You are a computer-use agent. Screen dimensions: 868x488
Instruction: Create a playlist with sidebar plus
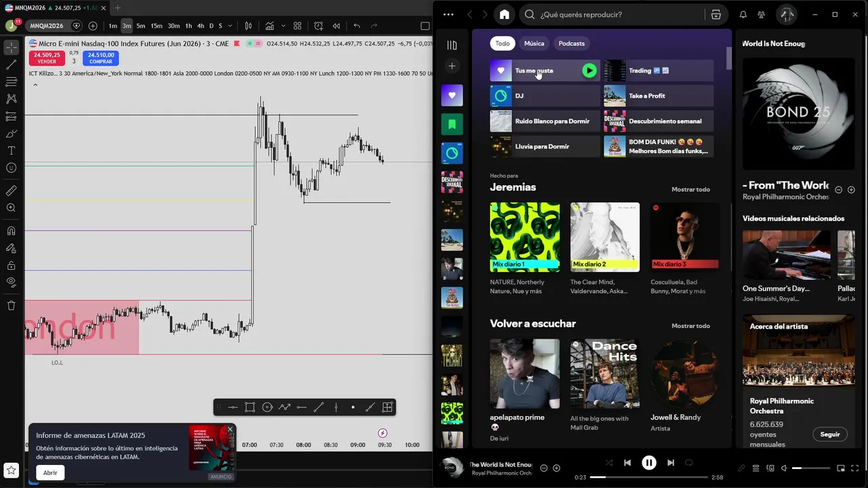[x=452, y=66]
